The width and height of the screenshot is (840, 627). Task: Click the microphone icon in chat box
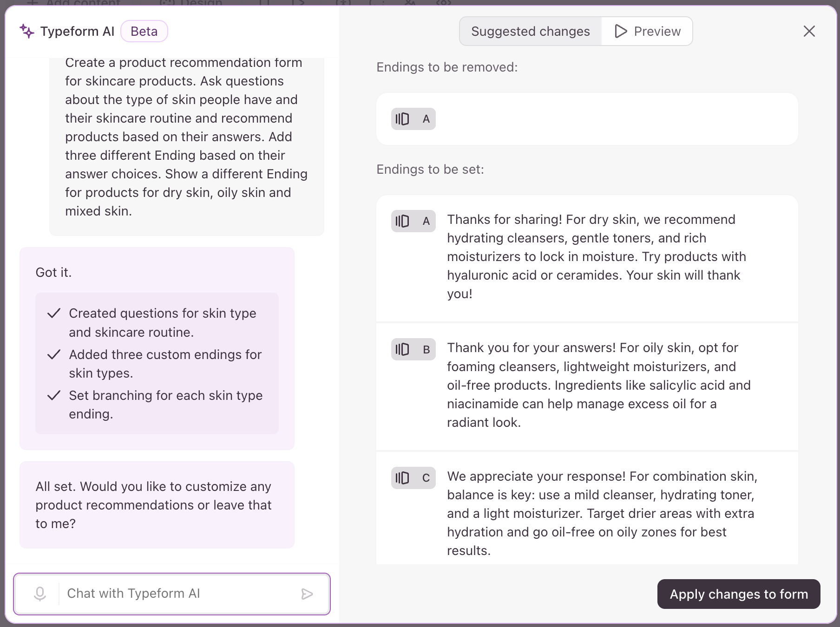(40, 594)
